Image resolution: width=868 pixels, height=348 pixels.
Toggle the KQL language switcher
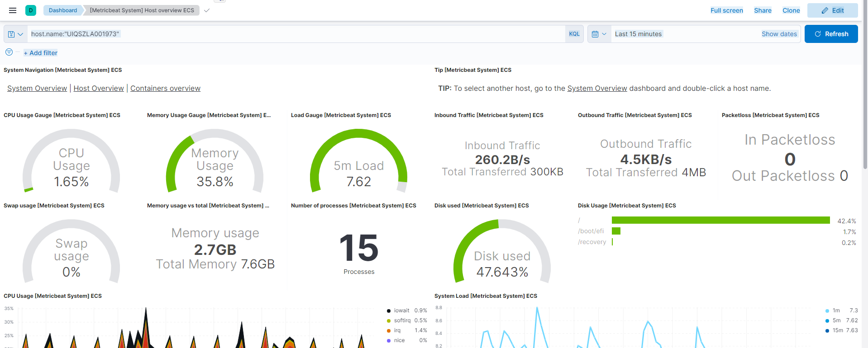(x=574, y=34)
